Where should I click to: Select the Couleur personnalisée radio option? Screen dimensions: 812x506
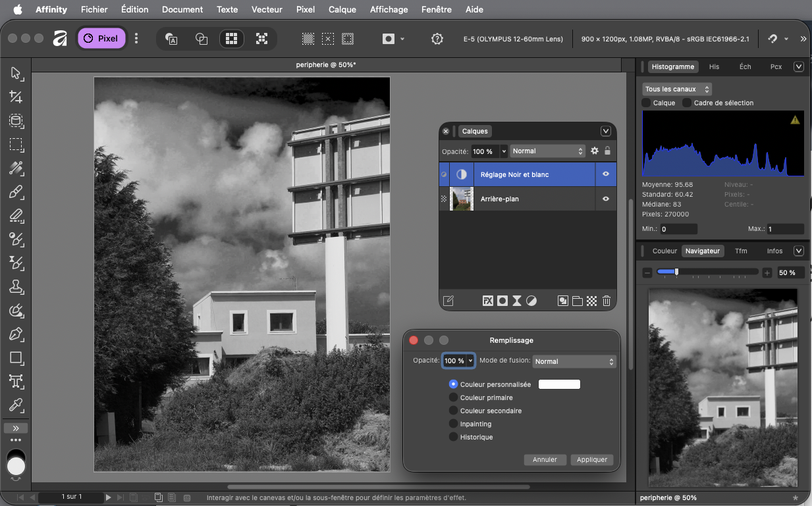coord(453,384)
